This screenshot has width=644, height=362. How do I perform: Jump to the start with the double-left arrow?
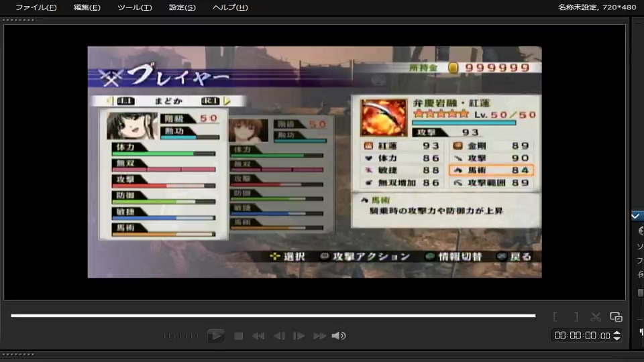tap(258, 336)
